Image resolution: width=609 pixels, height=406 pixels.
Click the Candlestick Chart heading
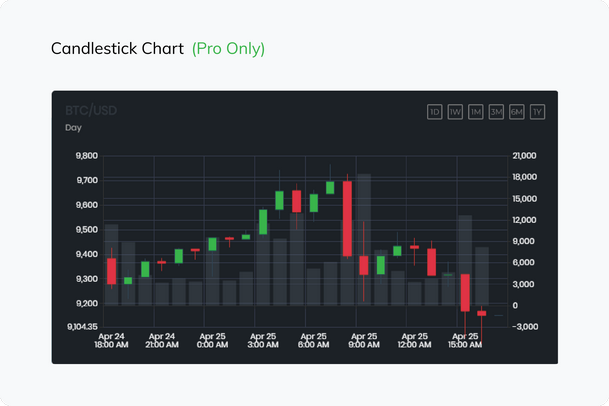pyautogui.click(x=118, y=48)
